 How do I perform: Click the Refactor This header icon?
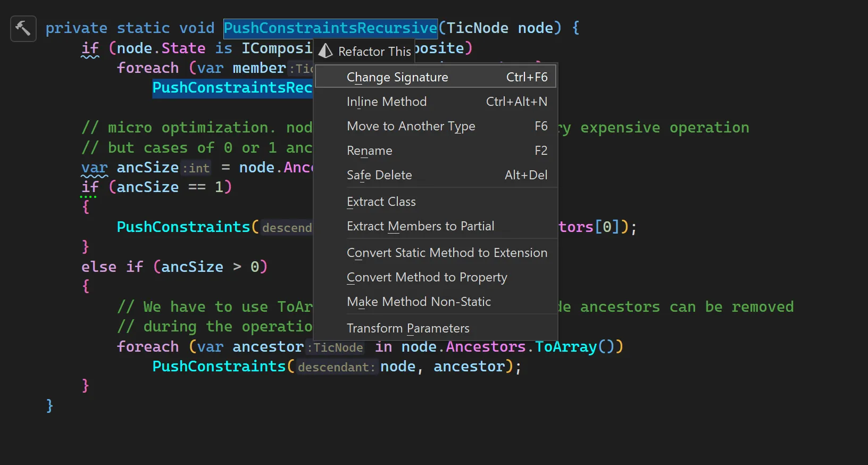[325, 51]
